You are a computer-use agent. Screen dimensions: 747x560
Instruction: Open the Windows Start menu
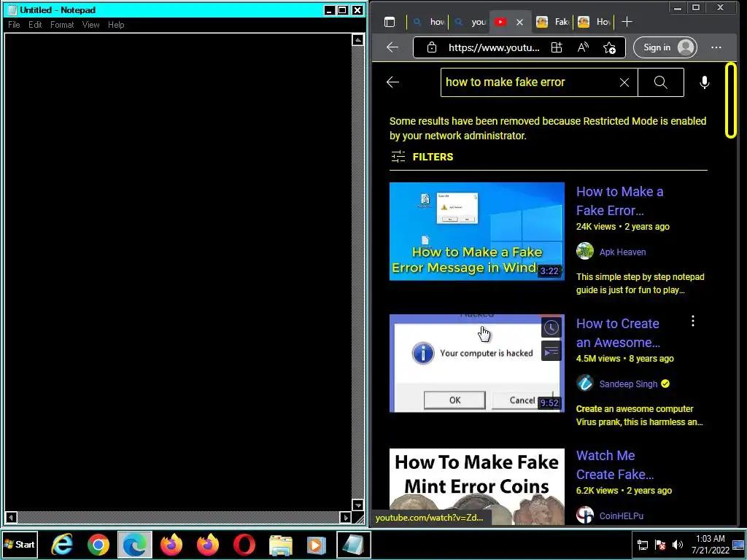20,544
